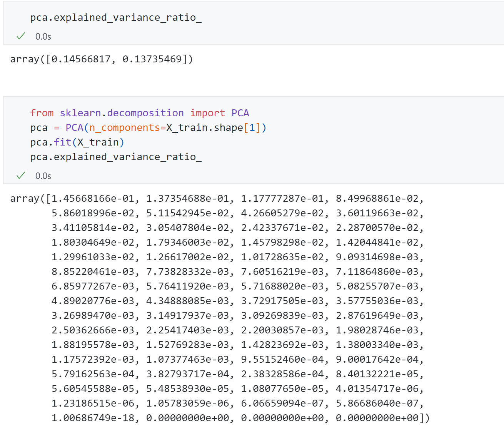Click the 'from sklearn.decomposition import PCA' line
504x437 pixels.
pos(139,113)
